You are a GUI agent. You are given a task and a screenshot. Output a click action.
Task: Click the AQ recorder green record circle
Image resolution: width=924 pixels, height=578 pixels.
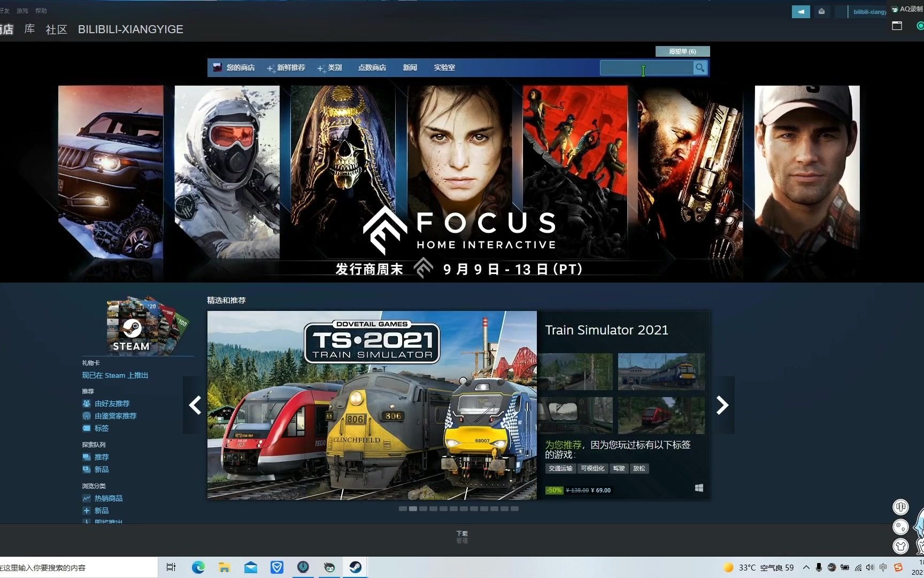(920, 25)
